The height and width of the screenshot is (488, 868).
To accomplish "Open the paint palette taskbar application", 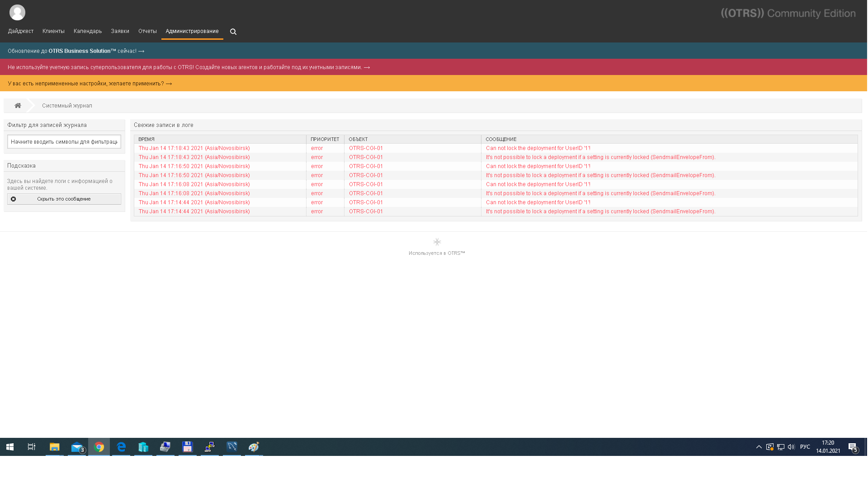I will pos(254,447).
